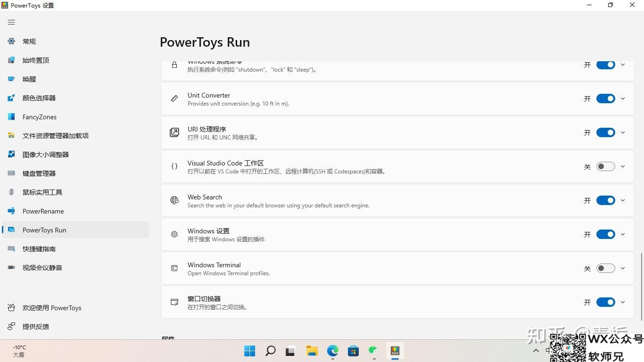
Task: Click the Always on Top icon
Action: coord(11,60)
